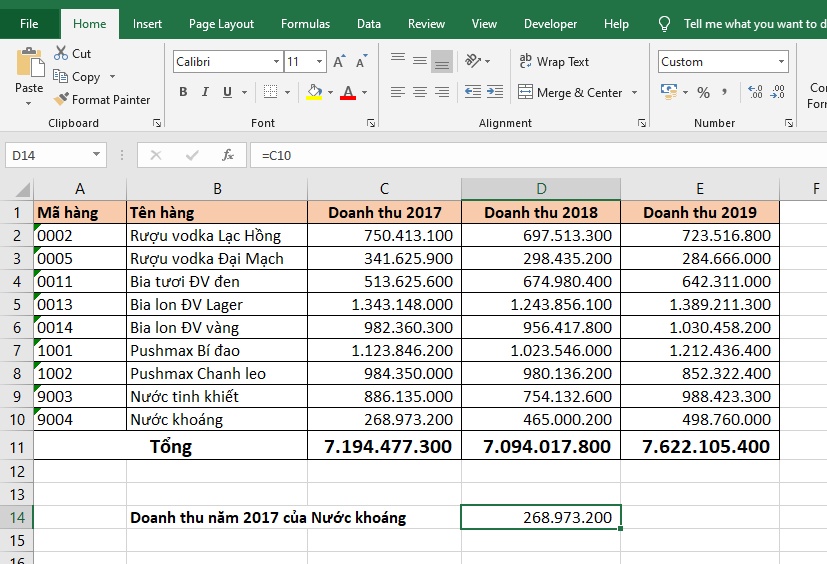Viewport: 827px width, 564px height.
Task: Open the font name Calibri dropdown
Action: pos(276,62)
